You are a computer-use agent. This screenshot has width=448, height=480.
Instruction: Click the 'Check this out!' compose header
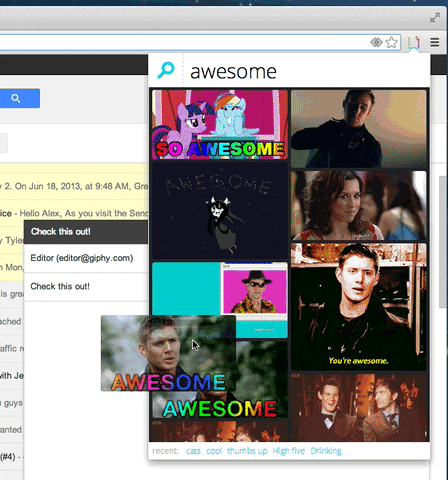coord(86,232)
